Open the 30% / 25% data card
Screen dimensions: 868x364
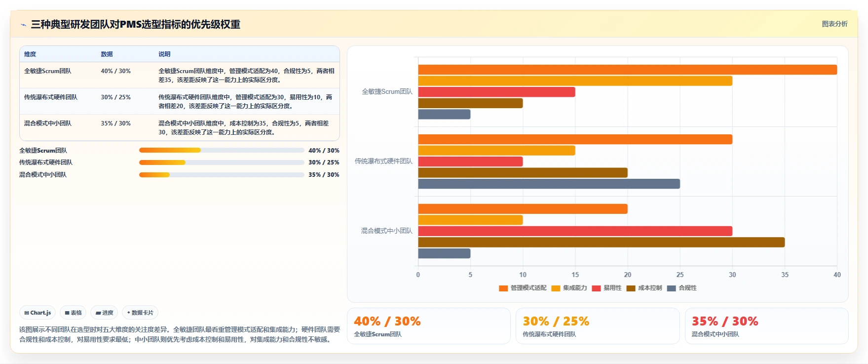click(598, 326)
